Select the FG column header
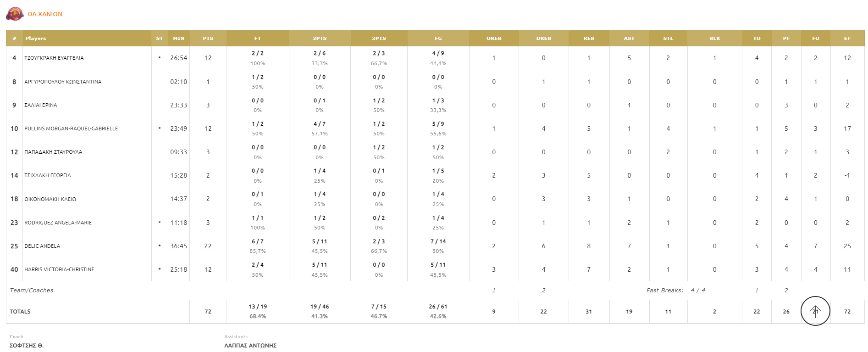 pyautogui.click(x=438, y=39)
